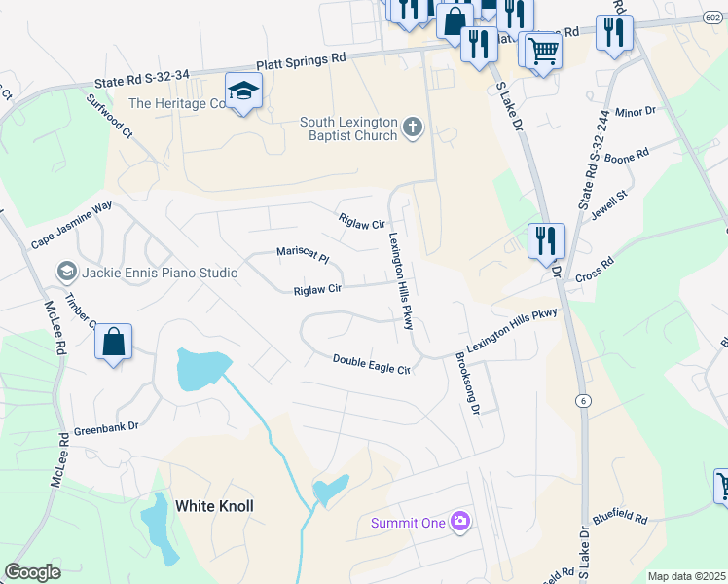Screen dimensions: 728x584
Task: Click the route 6 highway shield
Action: [x=583, y=401]
